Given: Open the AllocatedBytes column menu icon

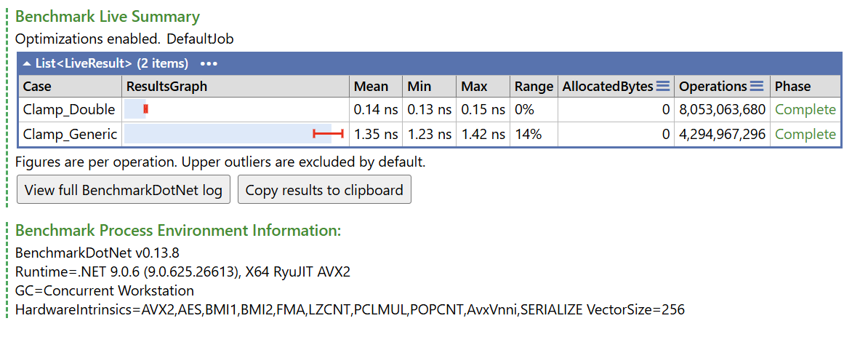Looking at the screenshot, I should click(x=662, y=86).
